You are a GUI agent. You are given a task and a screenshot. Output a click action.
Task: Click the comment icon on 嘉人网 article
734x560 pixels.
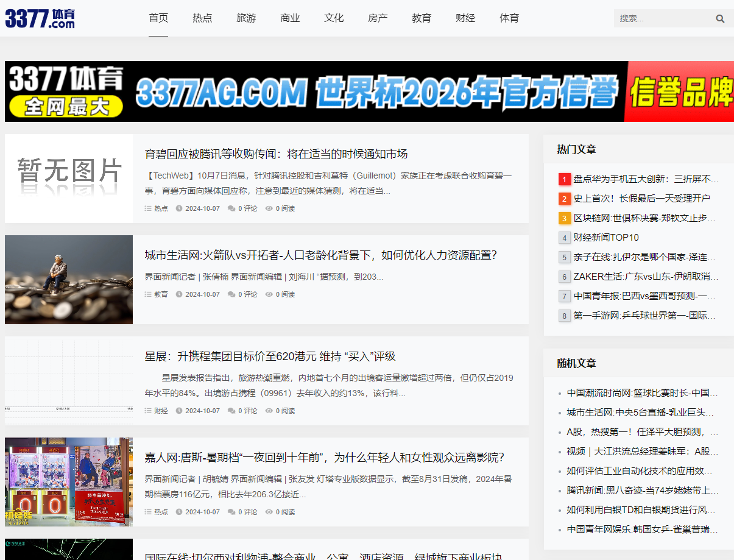231,512
